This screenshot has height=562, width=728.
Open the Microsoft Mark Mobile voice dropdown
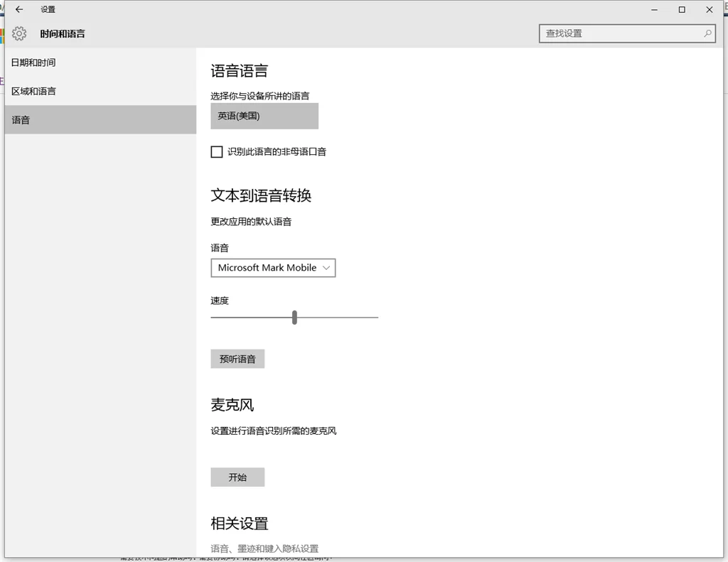tap(273, 268)
